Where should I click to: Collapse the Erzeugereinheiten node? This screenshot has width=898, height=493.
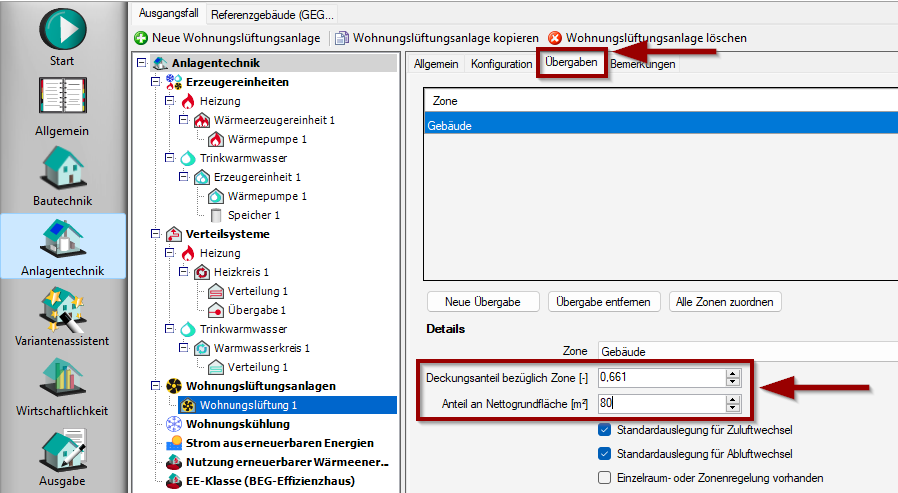pos(155,81)
